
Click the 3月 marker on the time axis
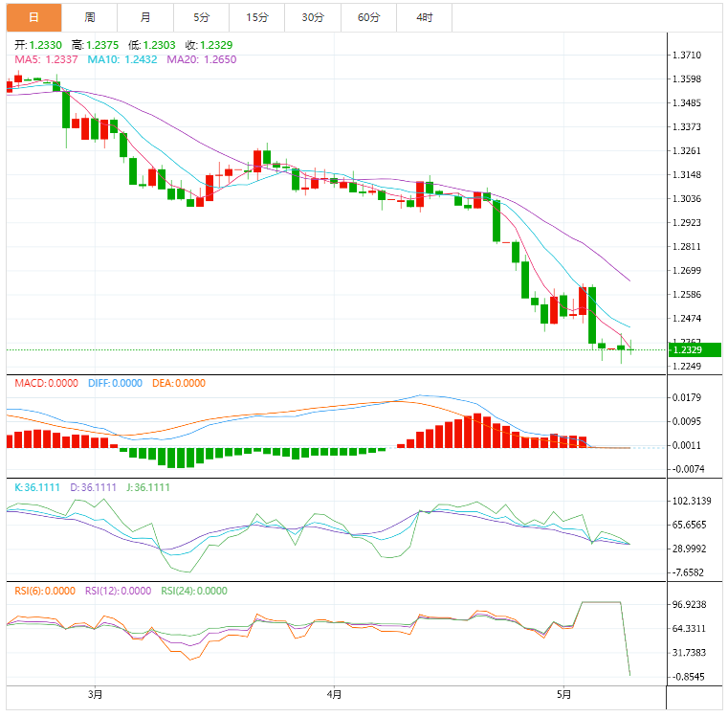pyautogui.click(x=95, y=695)
